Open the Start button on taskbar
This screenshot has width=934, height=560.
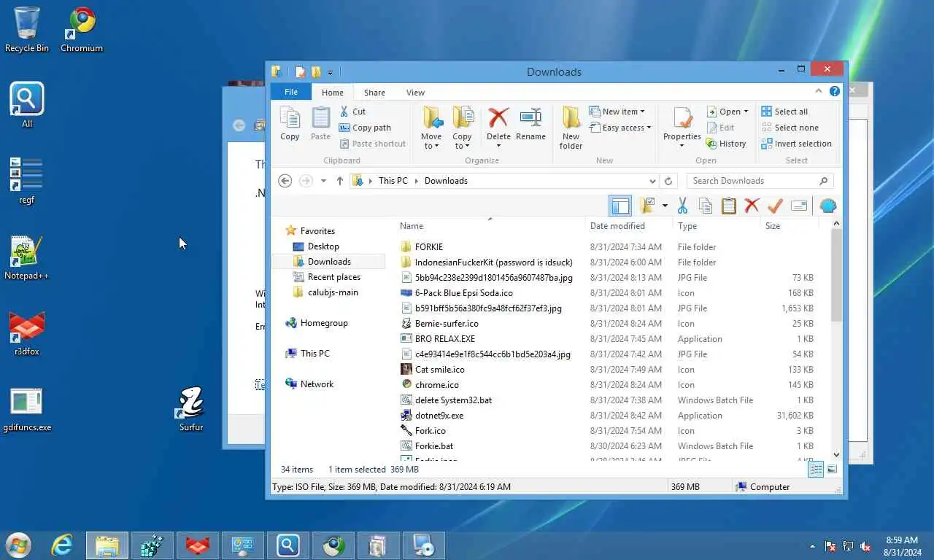coord(18,545)
